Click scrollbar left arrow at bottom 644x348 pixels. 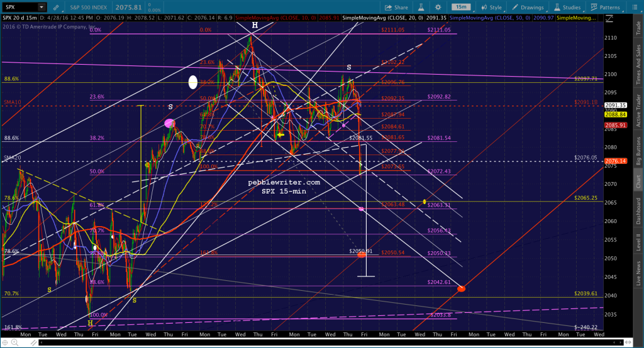[41, 342]
